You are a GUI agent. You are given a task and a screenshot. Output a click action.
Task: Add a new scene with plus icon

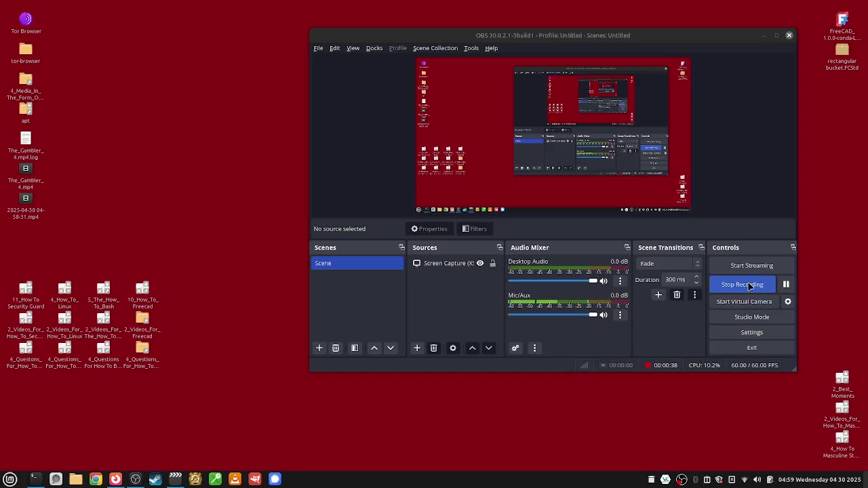(x=319, y=348)
